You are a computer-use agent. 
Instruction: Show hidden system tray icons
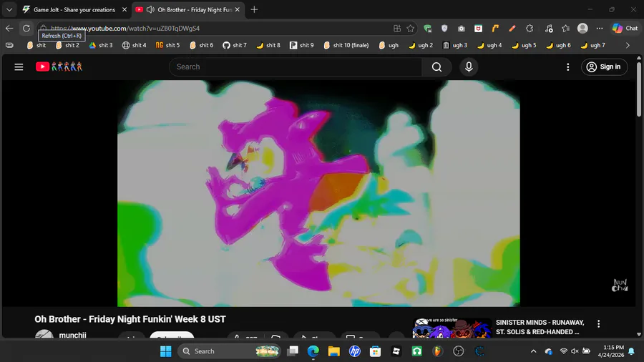533,351
